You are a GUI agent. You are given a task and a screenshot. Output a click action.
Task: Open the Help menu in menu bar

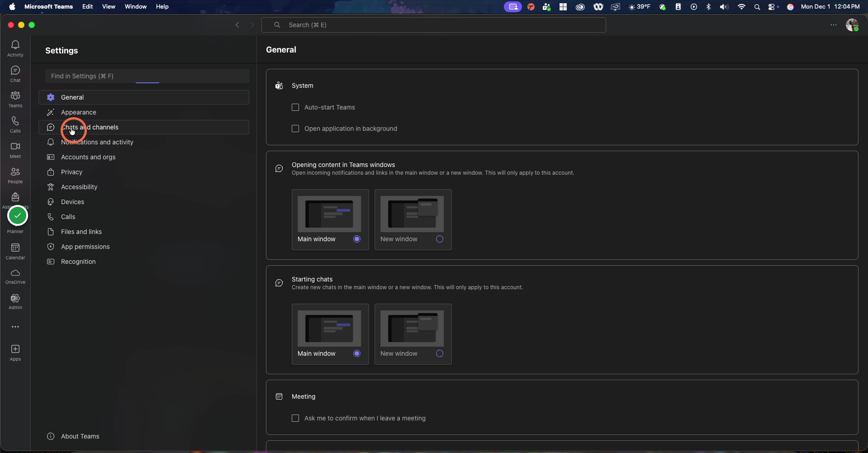click(x=162, y=6)
